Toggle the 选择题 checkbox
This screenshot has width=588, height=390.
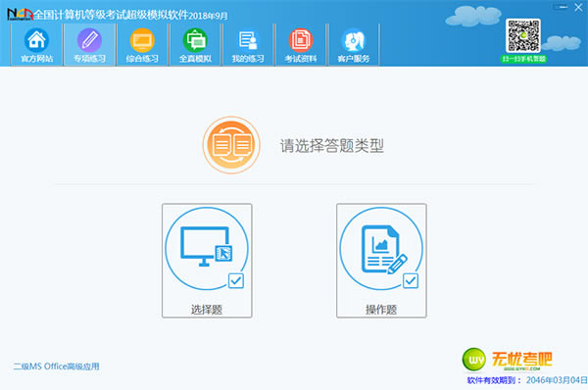point(236,280)
